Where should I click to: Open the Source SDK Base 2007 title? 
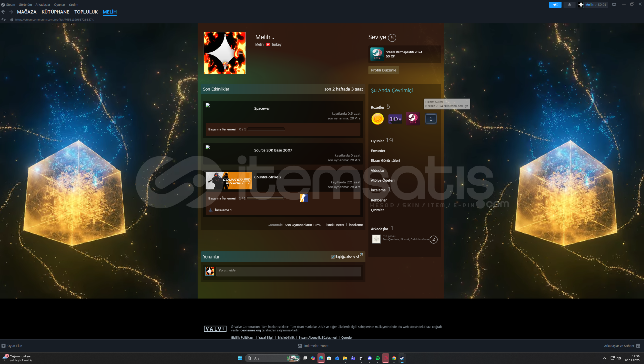[x=273, y=150]
